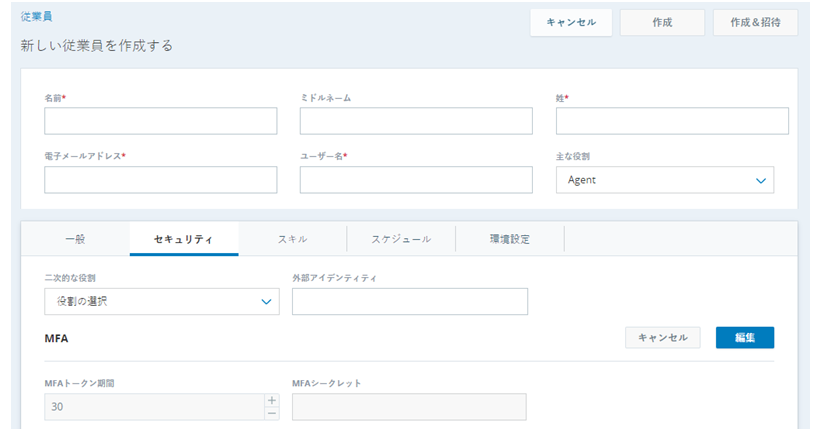Screen dimensions: 817x434
Task: Click the MFAシークレット field
Action: (x=409, y=407)
